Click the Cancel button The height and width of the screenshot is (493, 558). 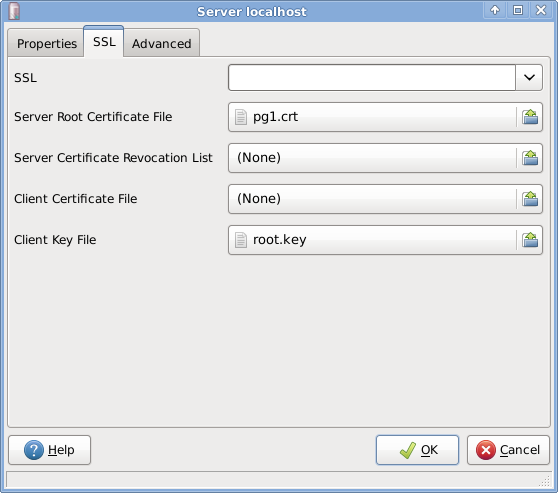pyautogui.click(x=508, y=450)
